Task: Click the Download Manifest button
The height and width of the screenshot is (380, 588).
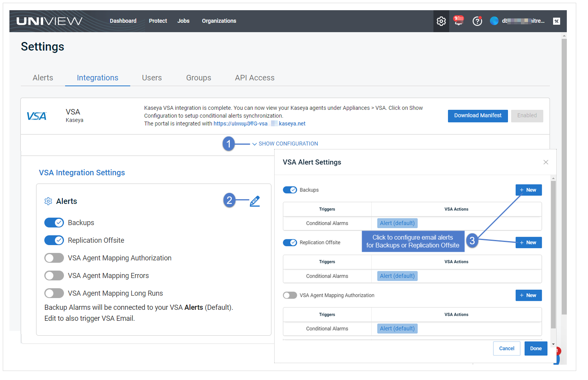Action: click(478, 116)
